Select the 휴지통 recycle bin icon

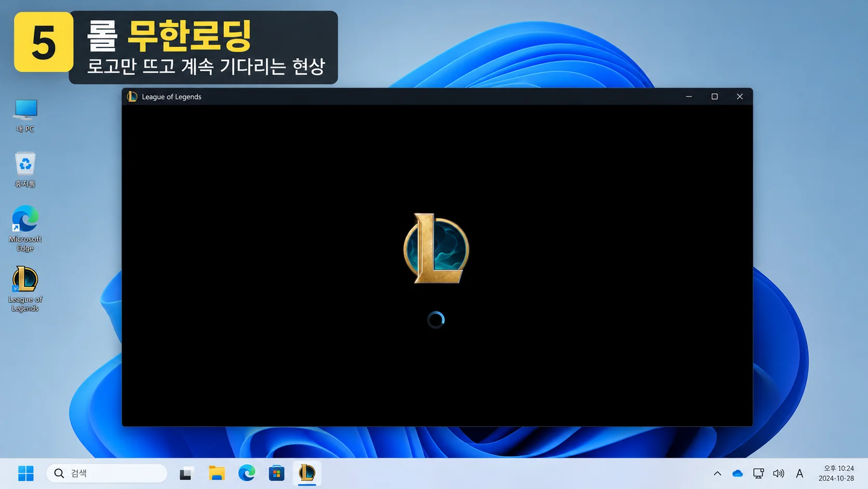pos(25,170)
